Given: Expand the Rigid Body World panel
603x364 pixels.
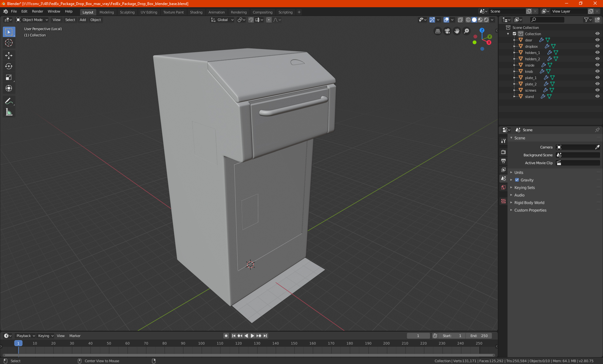Looking at the screenshot, I should tap(529, 202).
